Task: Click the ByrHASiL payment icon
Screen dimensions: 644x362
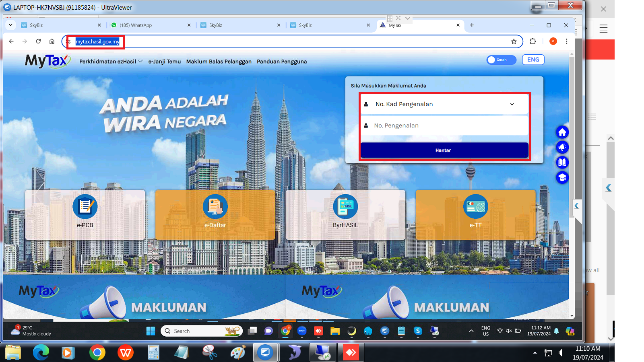Action: (x=345, y=207)
